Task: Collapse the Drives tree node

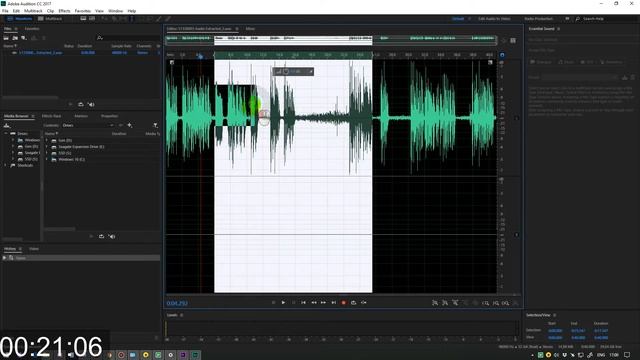Action: [6, 133]
